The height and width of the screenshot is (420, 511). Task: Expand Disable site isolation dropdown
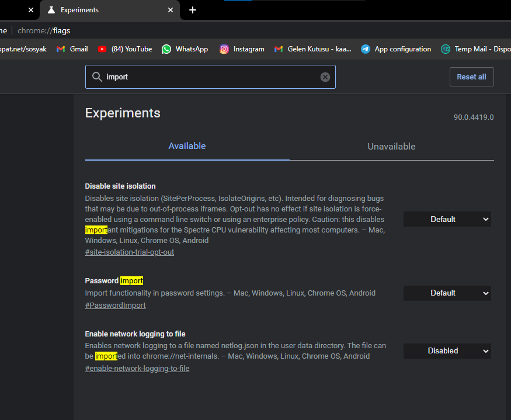pos(447,219)
